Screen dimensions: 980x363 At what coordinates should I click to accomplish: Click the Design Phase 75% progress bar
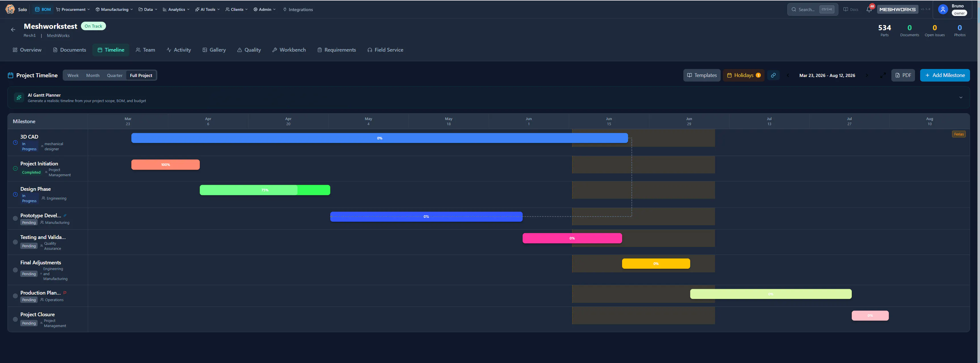point(265,190)
